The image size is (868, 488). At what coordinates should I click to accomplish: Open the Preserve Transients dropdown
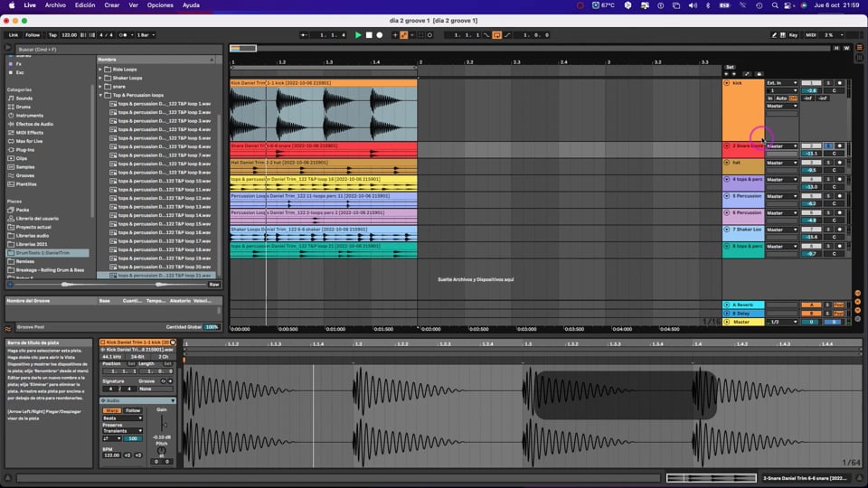click(x=122, y=430)
